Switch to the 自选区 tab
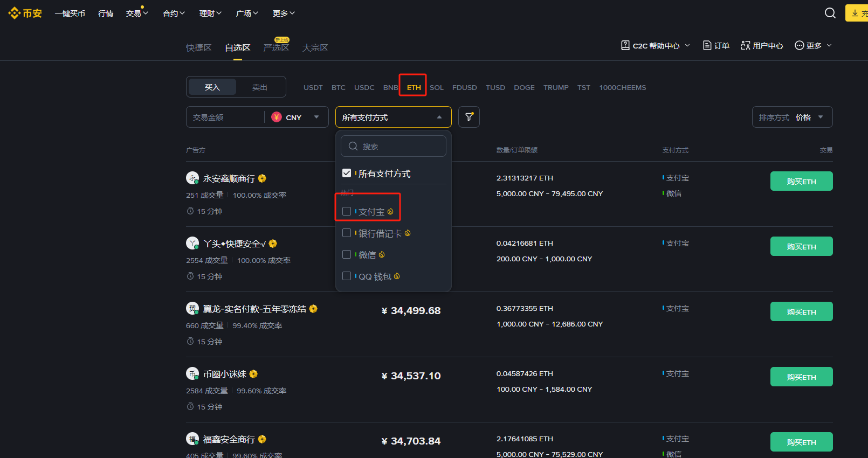The image size is (868, 458). pos(238,47)
